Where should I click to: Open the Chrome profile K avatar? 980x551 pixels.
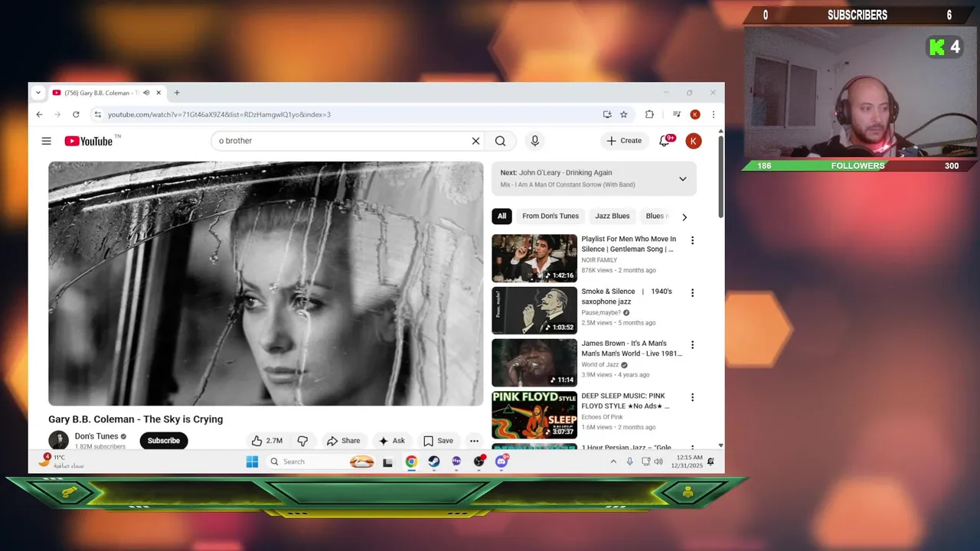[694, 115]
